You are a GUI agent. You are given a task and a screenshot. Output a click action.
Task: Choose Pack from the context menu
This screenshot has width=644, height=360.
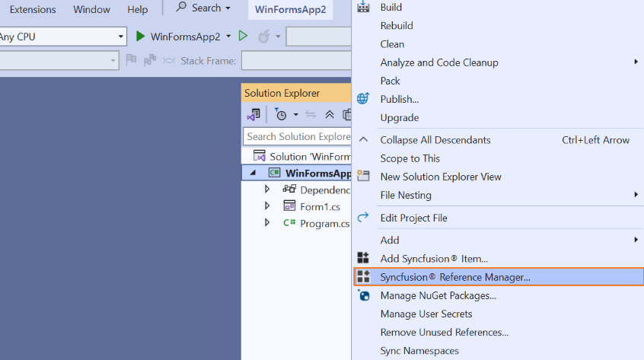[x=390, y=81]
